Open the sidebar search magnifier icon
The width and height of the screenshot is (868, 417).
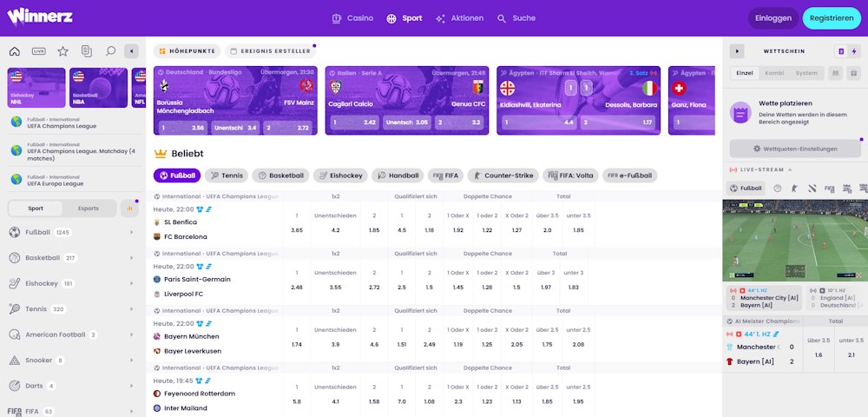click(110, 51)
